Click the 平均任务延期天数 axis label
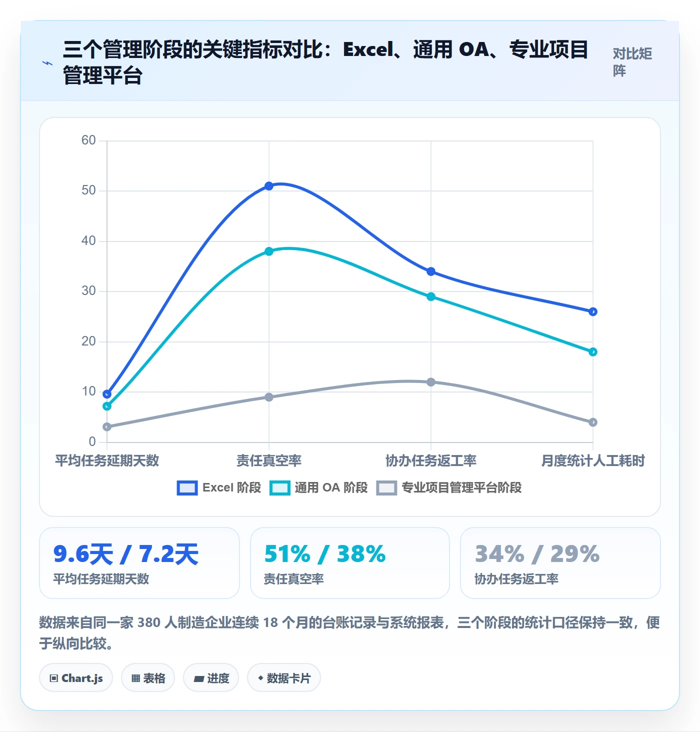The image size is (700, 732). [107, 460]
